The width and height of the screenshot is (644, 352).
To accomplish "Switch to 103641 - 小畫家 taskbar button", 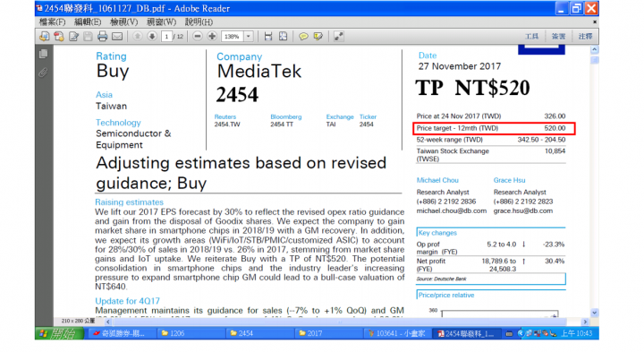I will 397,333.
